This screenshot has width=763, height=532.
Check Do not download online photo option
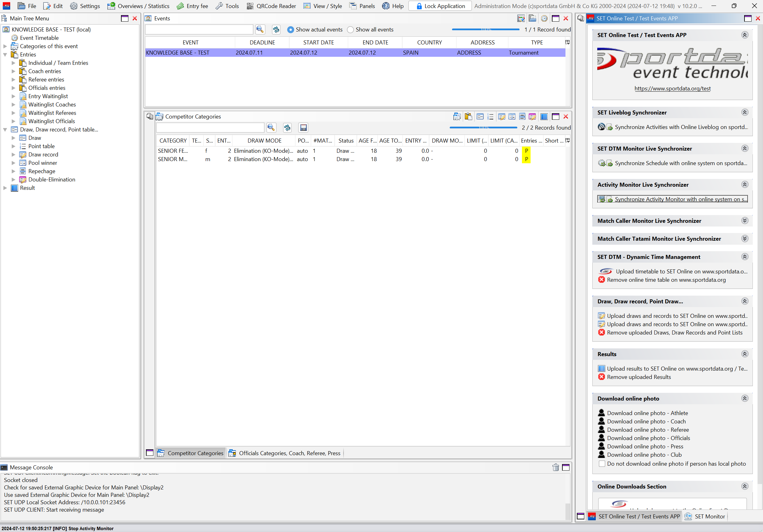tap(602, 463)
